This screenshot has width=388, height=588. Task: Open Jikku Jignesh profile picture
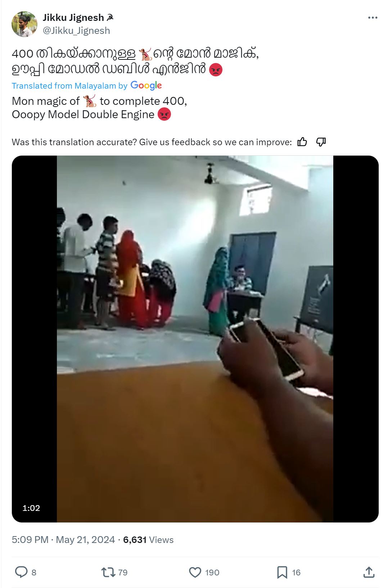click(24, 24)
